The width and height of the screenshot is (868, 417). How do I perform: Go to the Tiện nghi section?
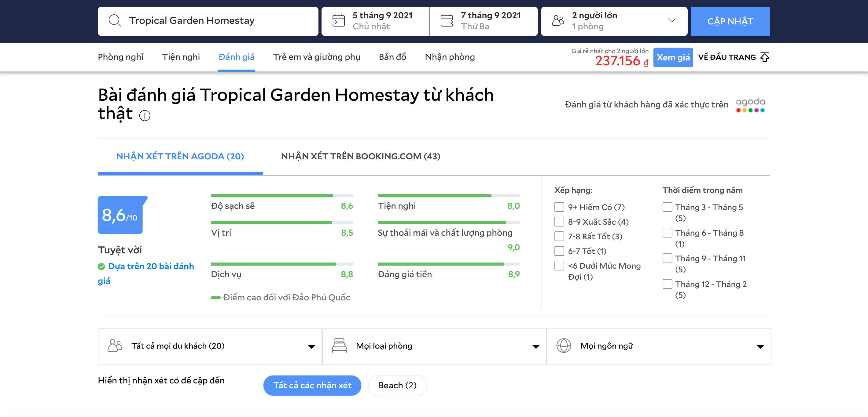point(181,57)
